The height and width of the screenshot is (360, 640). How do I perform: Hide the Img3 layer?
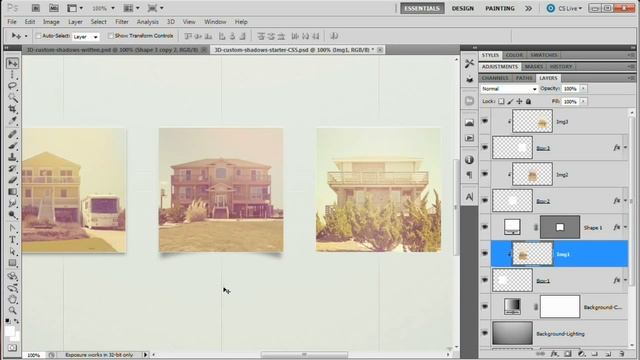click(484, 121)
